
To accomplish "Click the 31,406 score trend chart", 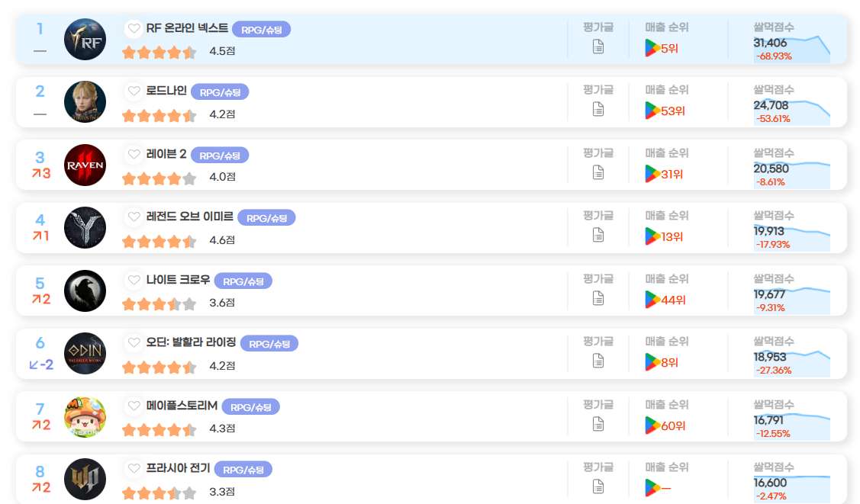I will pyautogui.click(x=791, y=49).
